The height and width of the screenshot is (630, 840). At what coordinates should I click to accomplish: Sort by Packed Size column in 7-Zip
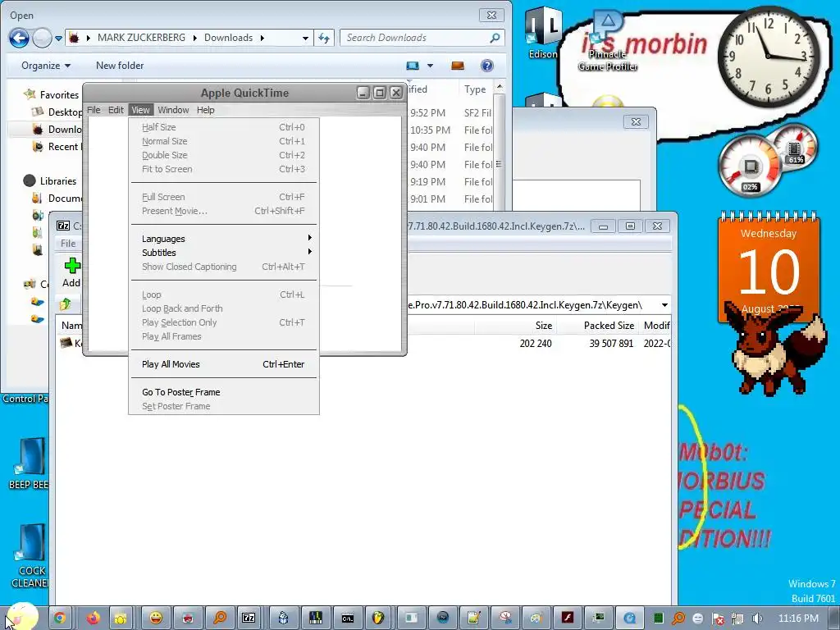(x=609, y=325)
